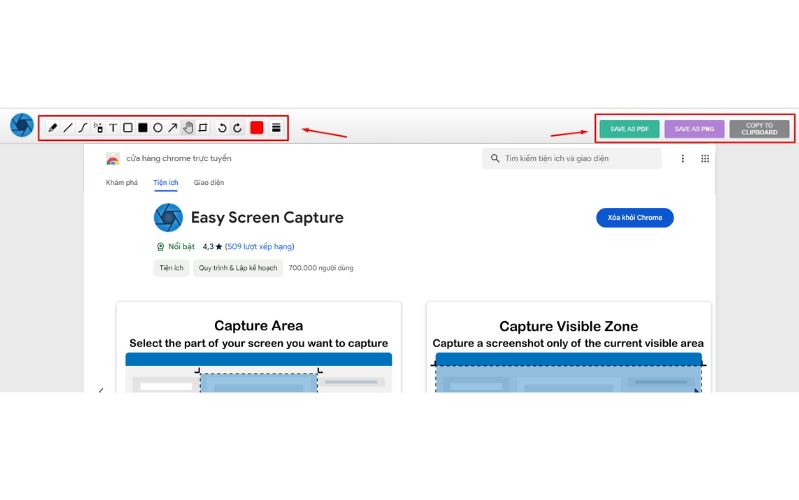799x500 pixels.
Task: Click the Nổi bật badge
Action: coord(176,247)
